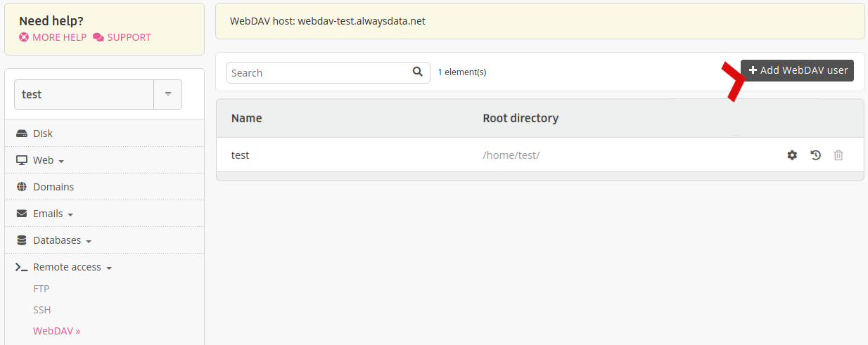The image size is (868, 345).
Task: Click the monitor icon beside Web
Action: pyautogui.click(x=22, y=160)
